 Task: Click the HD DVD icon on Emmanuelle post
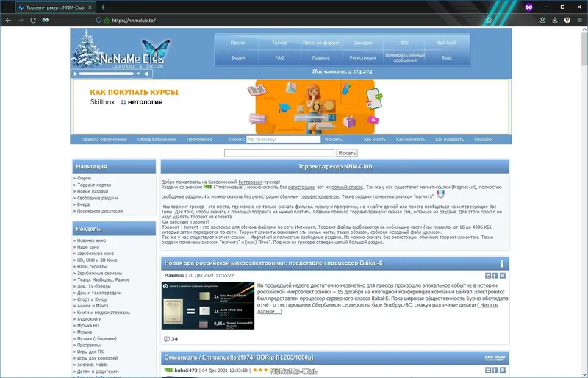tap(495, 357)
